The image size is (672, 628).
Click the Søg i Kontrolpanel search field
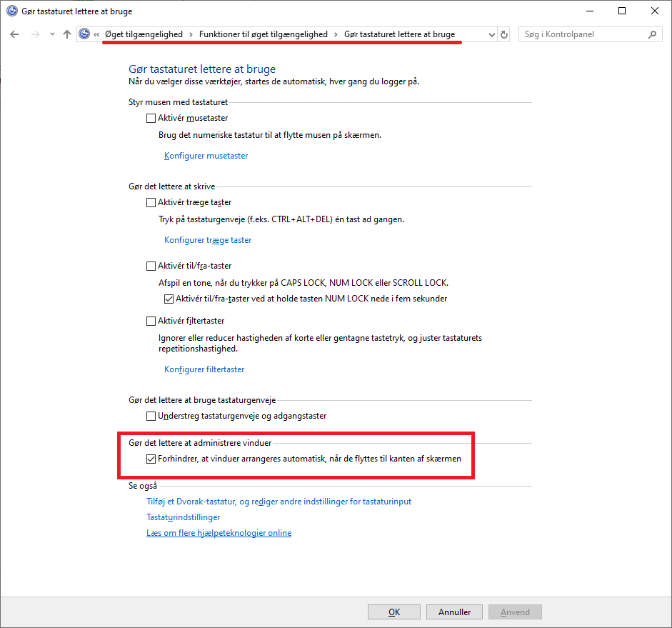[x=582, y=34]
